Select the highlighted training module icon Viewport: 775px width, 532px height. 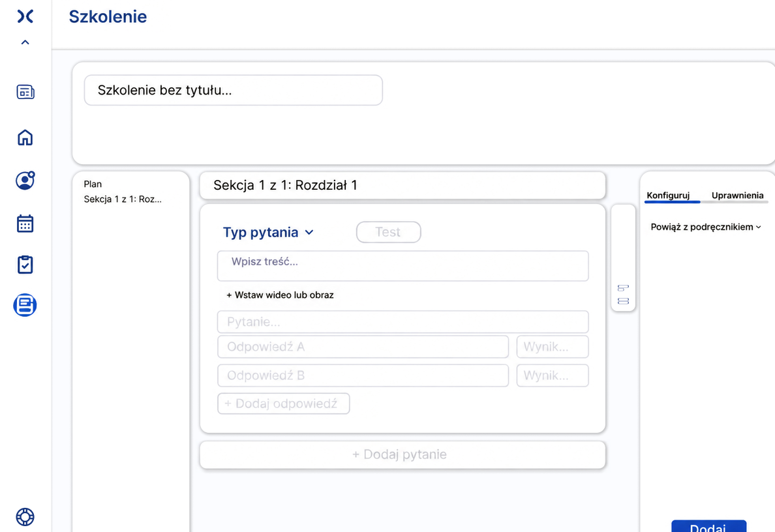click(25, 305)
